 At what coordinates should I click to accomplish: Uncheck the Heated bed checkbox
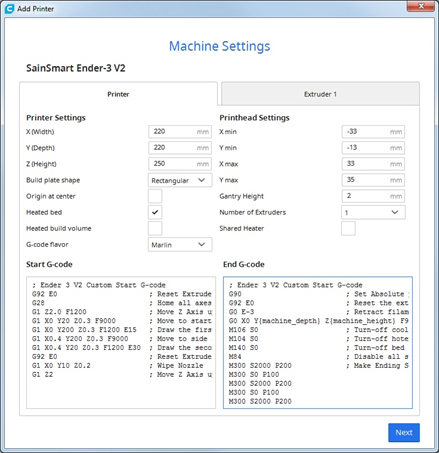pos(155,212)
